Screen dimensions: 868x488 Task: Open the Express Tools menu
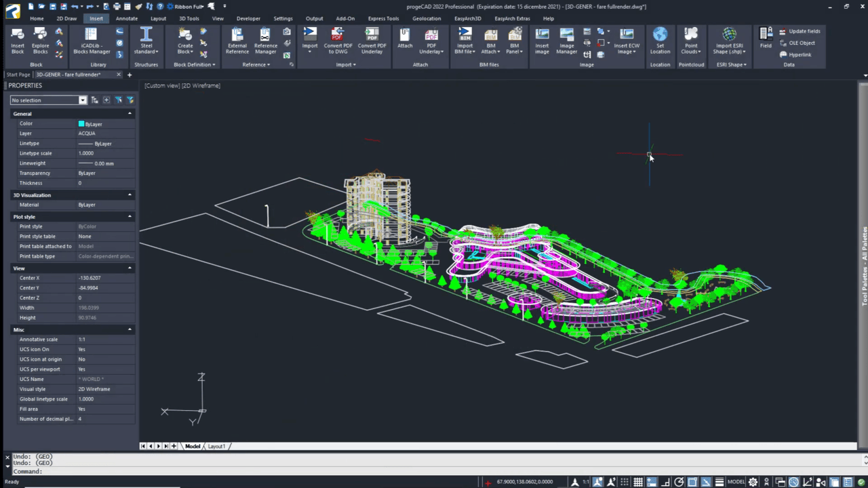click(383, 18)
